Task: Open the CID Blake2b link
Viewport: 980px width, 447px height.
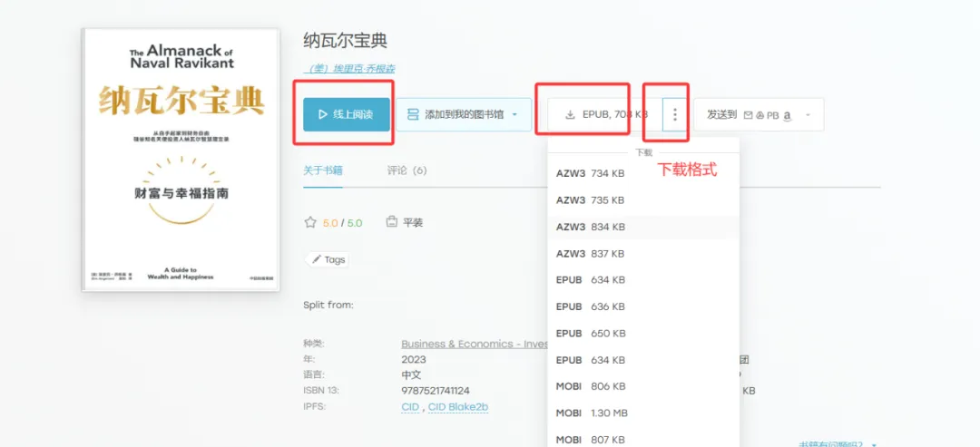Action: (457, 407)
